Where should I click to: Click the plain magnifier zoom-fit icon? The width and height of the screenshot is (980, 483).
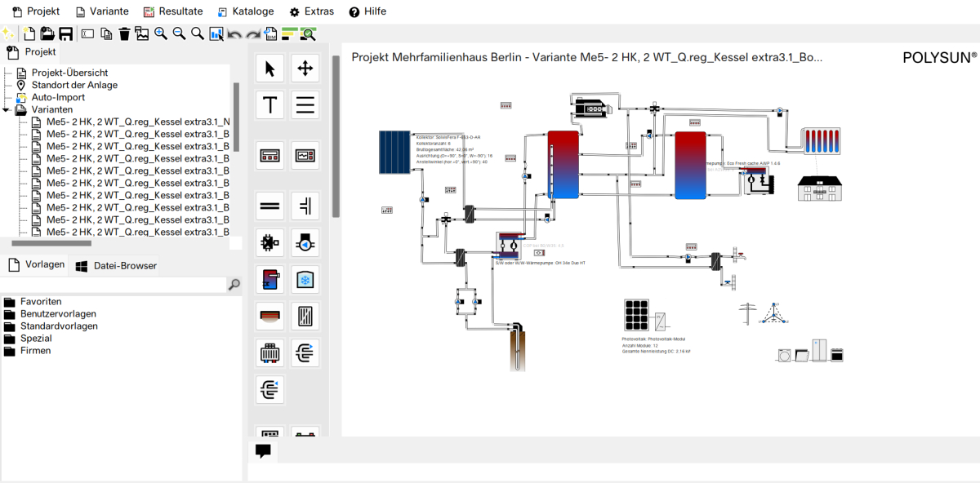click(x=197, y=33)
